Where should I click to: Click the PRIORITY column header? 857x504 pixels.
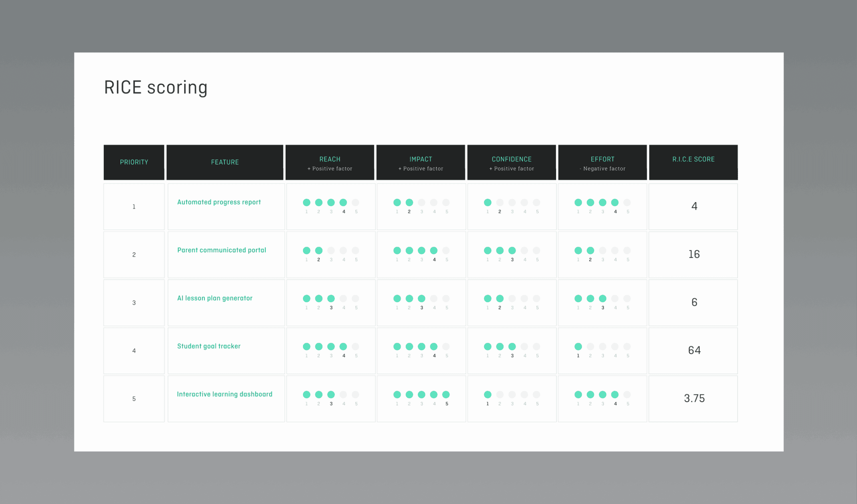pyautogui.click(x=134, y=162)
